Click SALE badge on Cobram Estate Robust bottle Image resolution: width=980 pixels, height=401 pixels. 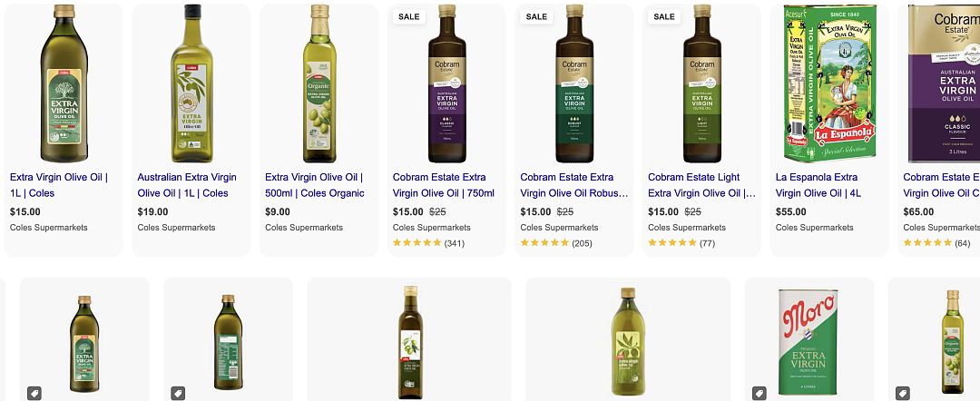[536, 17]
